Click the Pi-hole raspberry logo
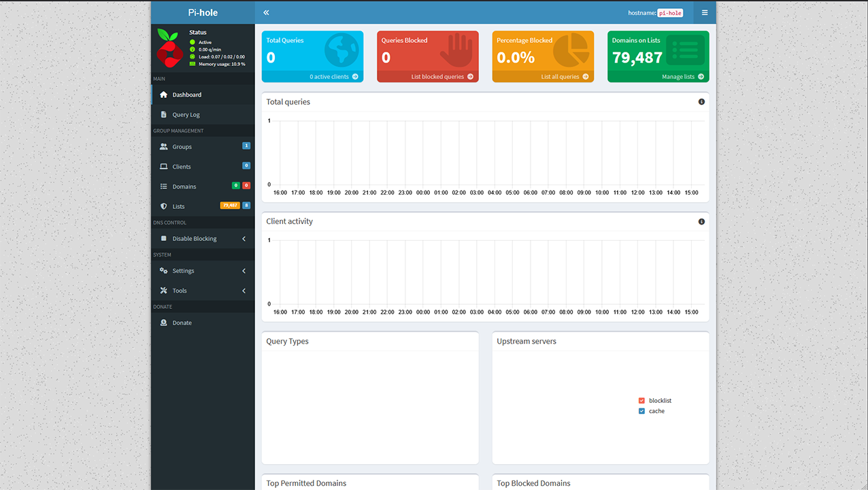The image size is (868, 490). 168,47
